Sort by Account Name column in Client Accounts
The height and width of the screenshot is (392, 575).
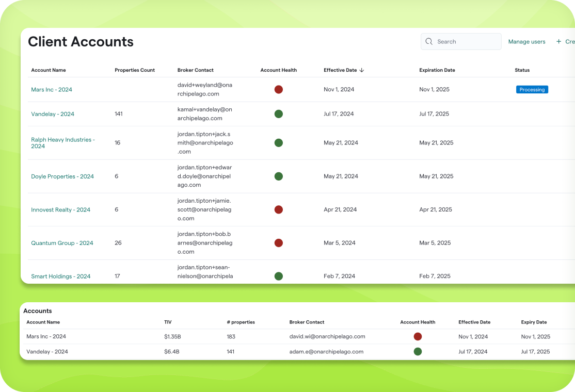tap(49, 70)
